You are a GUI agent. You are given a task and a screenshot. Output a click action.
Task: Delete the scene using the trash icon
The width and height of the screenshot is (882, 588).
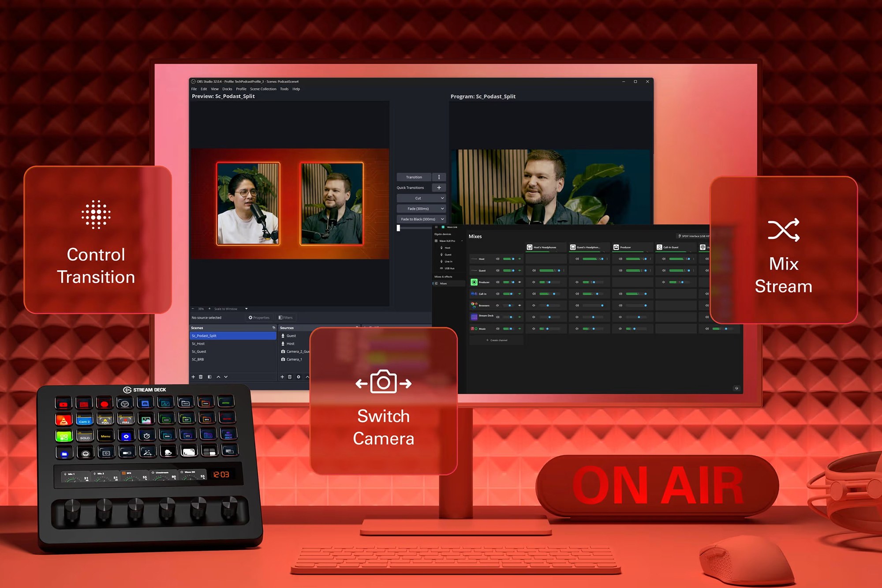click(x=201, y=377)
